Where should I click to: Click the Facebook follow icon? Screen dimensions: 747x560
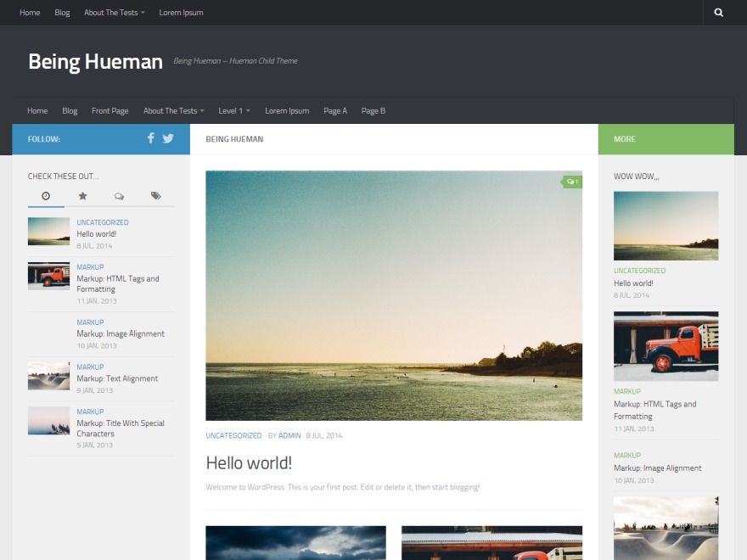pyautogui.click(x=150, y=138)
